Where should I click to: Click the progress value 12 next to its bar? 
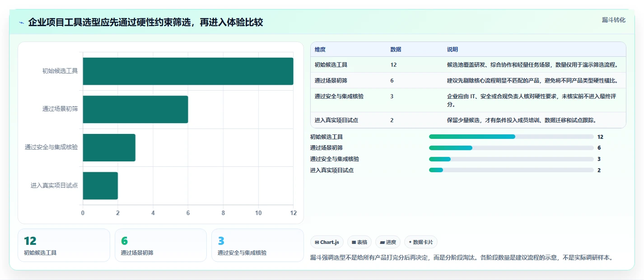(x=600, y=137)
